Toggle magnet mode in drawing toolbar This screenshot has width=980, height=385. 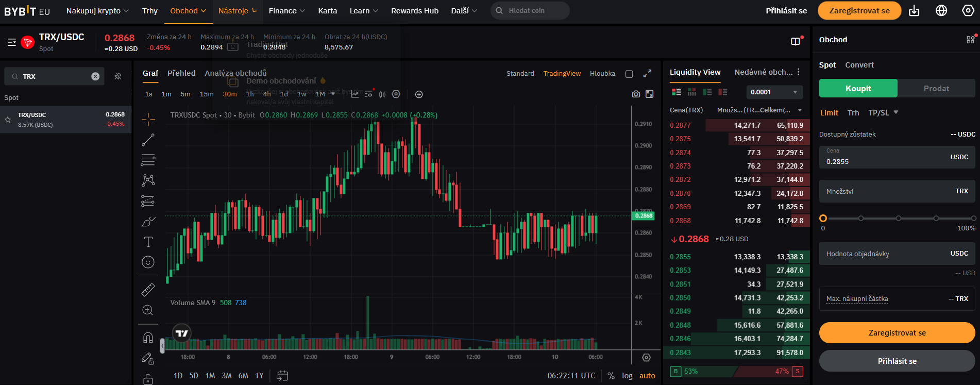pos(148,338)
